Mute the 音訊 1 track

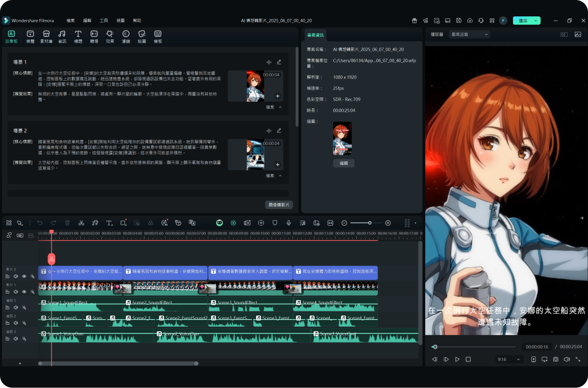(16, 307)
